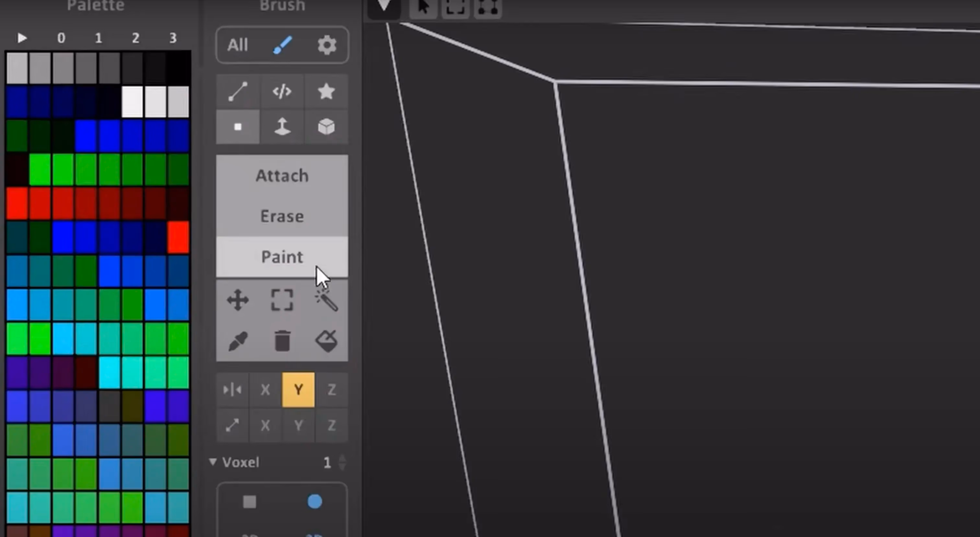This screenshot has width=980, height=537.
Task: Collapse the Voxel section triangle
Action: pyautogui.click(x=213, y=462)
